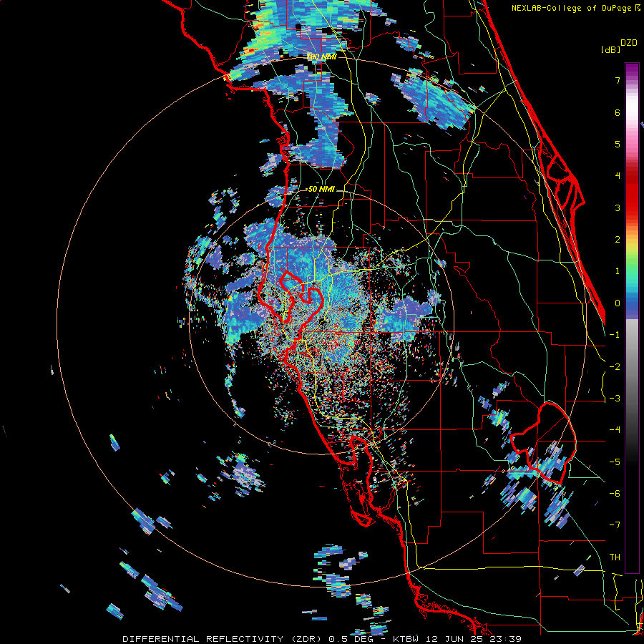Click the 100 NMI range ring label
644x644 pixels.
click(x=321, y=57)
